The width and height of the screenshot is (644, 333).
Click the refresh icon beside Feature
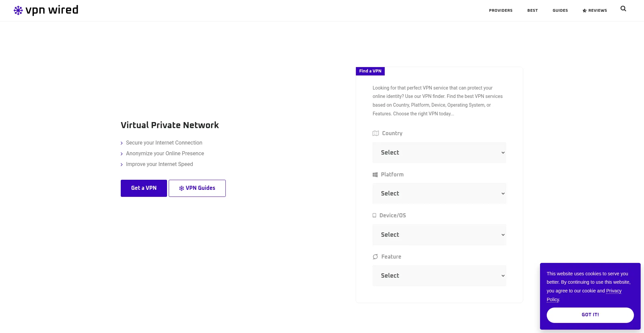coord(375,257)
